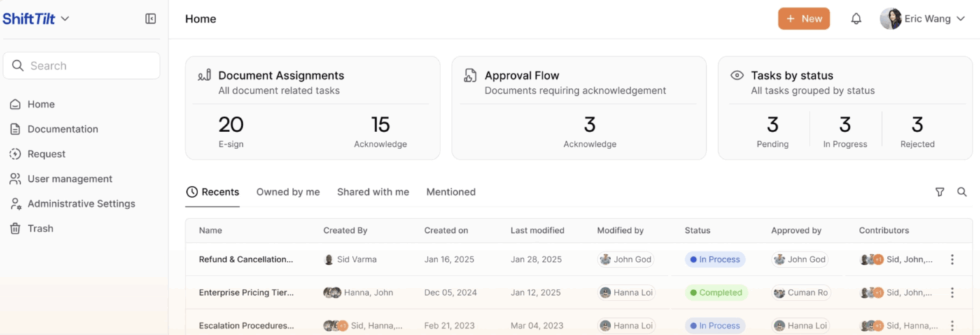Open the three-dot menu for Refund & Cancellation row
Screen dimensions: 980x335
(x=952, y=259)
